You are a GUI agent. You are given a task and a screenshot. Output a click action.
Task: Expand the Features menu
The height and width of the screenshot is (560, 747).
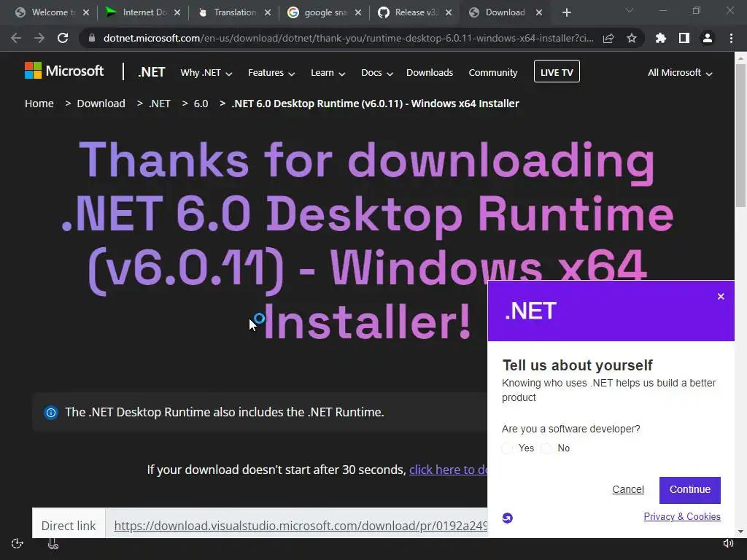click(271, 73)
